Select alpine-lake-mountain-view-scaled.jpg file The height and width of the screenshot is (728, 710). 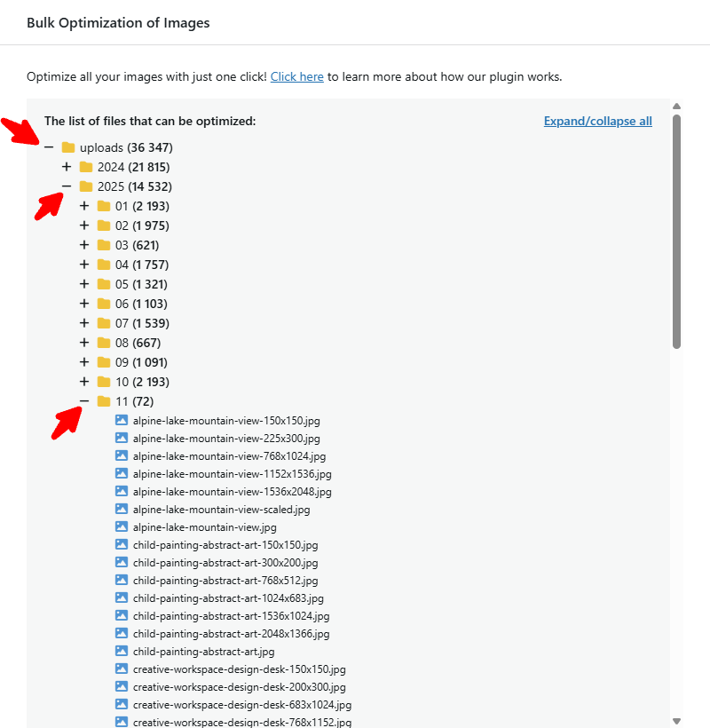221,510
